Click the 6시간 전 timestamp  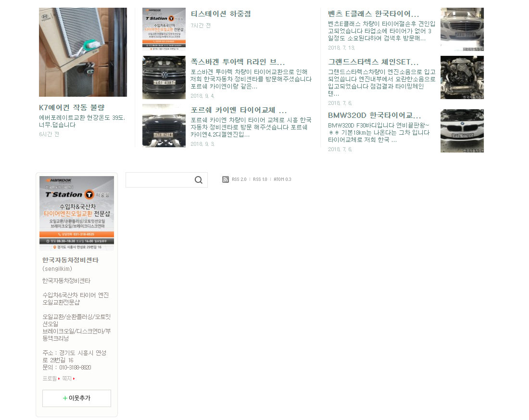[49, 134]
